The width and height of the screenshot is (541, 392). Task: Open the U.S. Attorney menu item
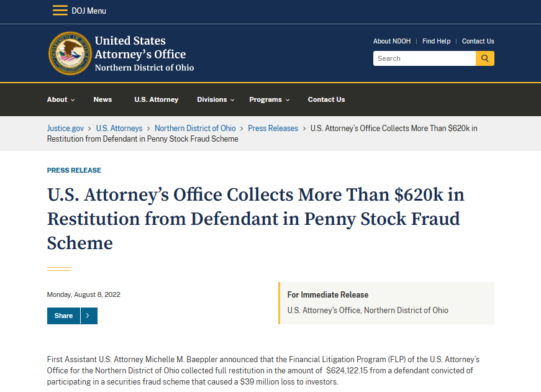(x=156, y=99)
